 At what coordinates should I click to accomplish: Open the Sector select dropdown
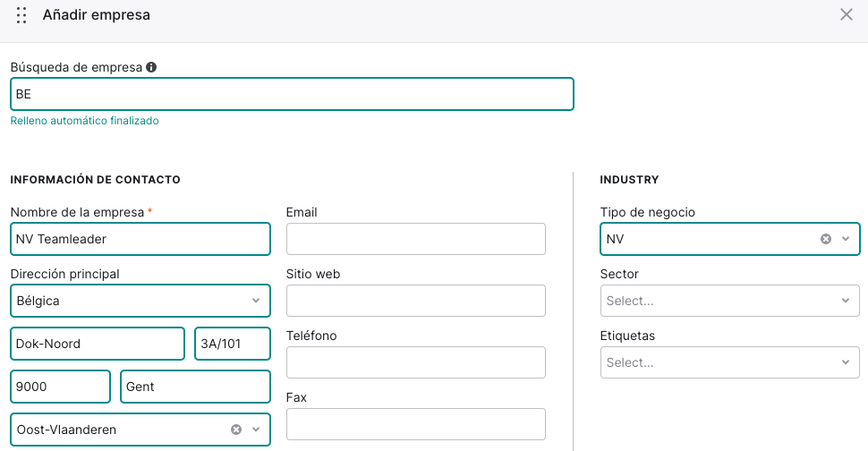coord(729,301)
